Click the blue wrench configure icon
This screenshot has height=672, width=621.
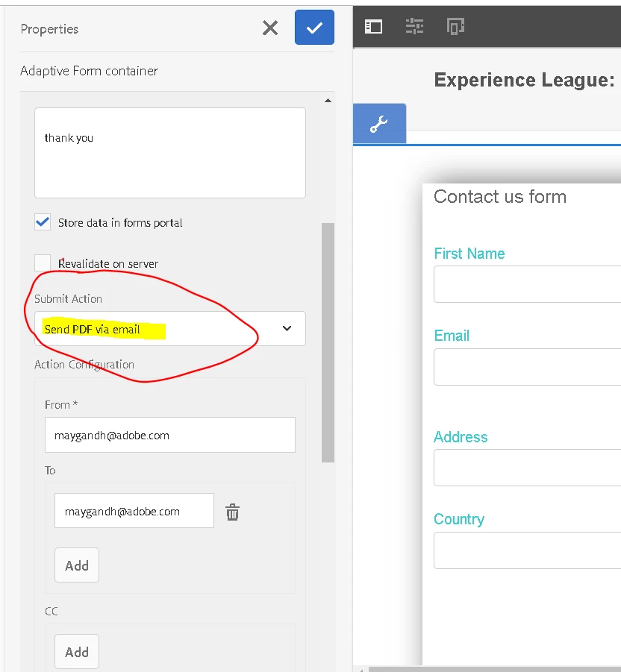coord(379,123)
